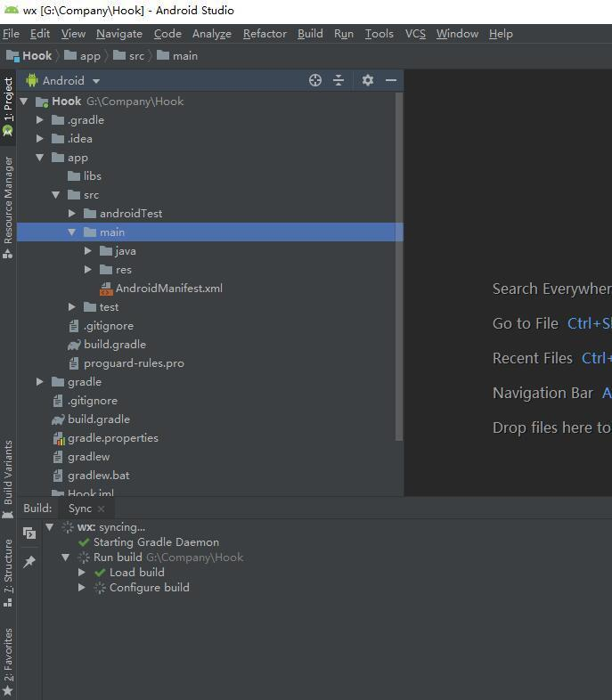Click the Hook project module icon in tree
The height and width of the screenshot is (700, 612).
click(x=42, y=102)
